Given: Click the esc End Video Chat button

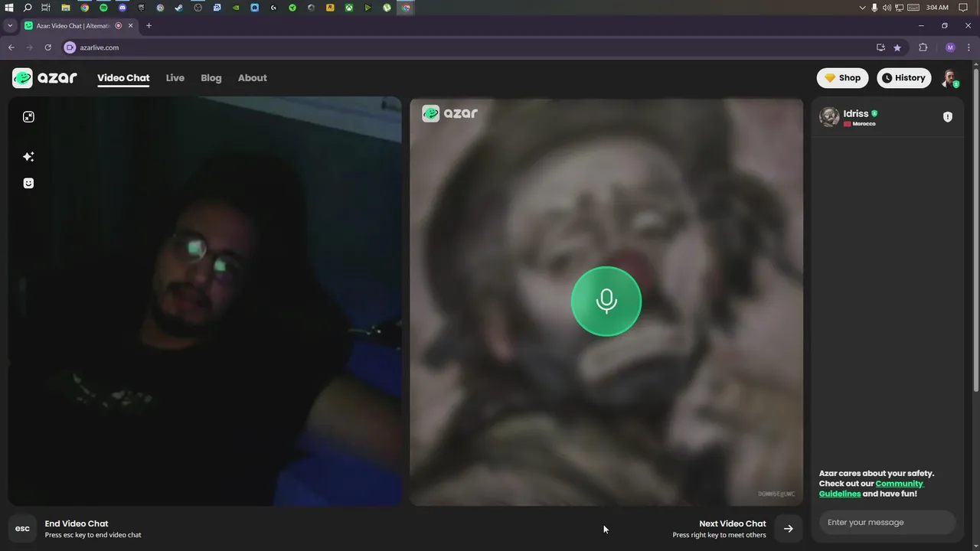Looking at the screenshot, I should pos(22,529).
